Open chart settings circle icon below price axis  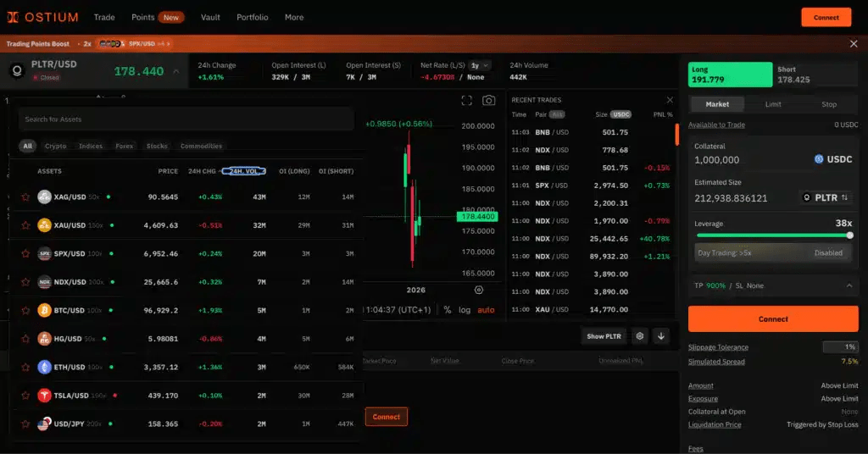click(x=479, y=290)
